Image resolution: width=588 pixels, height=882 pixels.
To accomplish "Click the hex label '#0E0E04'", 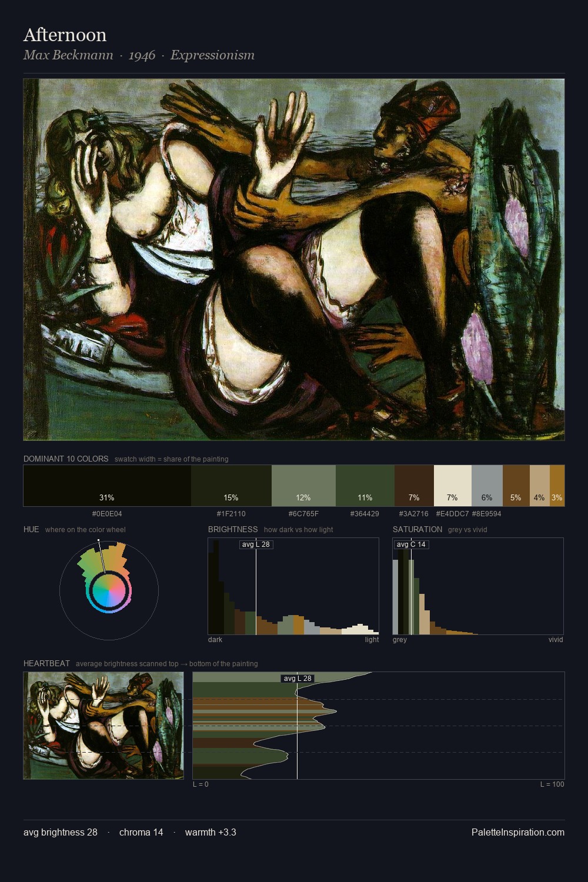I will [x=107, y=514].
